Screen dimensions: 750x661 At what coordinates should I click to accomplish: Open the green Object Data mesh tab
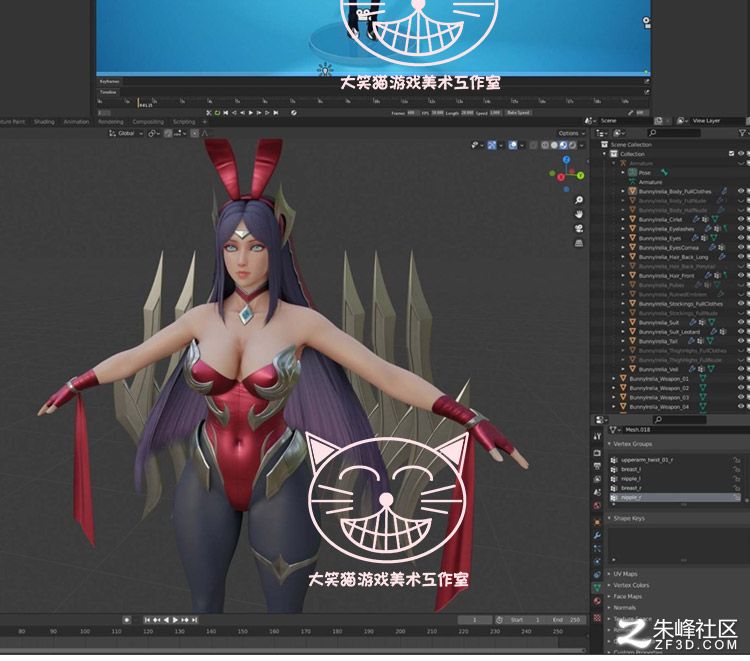tap(597, 587)
